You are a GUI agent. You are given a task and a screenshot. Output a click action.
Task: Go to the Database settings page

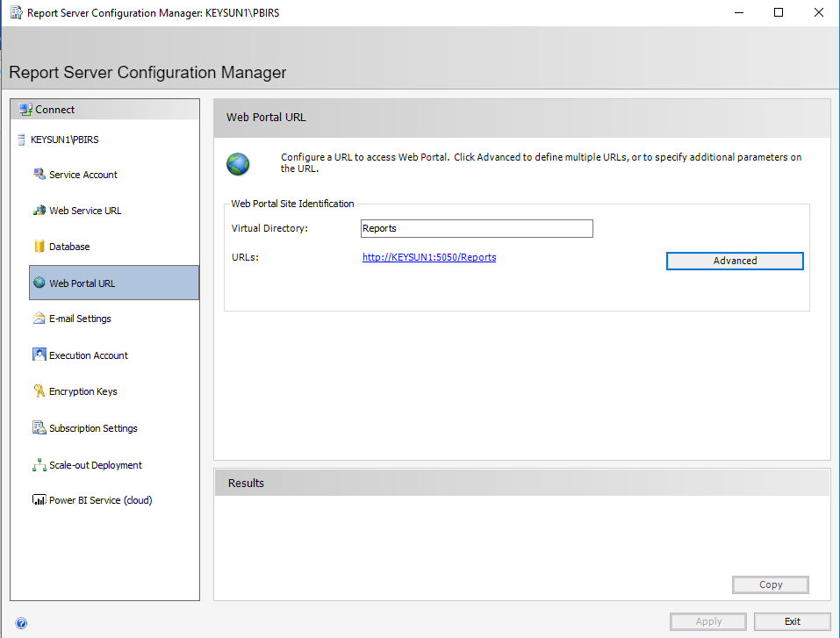(69, 247)
